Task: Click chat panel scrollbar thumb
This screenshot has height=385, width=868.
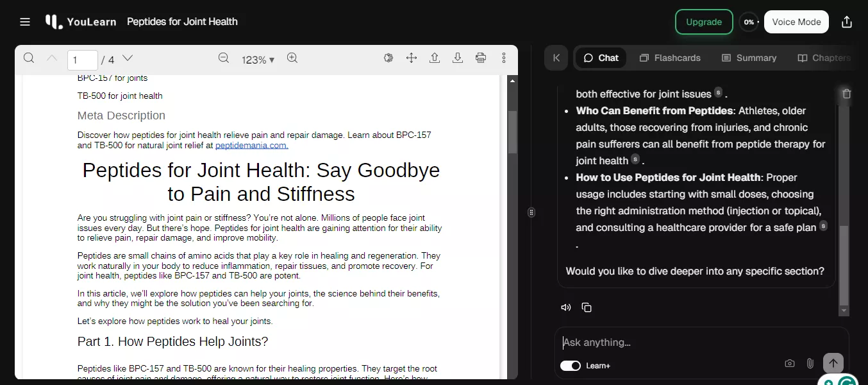Action: 844,266
